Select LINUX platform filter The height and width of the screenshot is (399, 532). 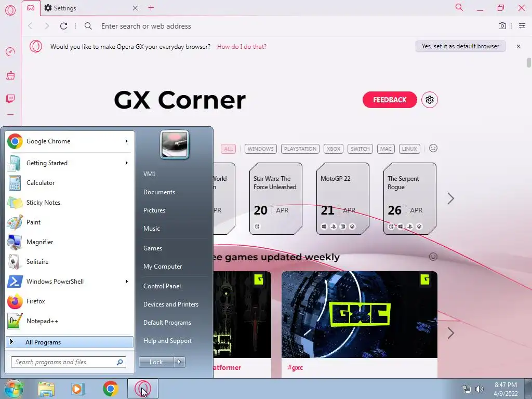pos(409,149)
